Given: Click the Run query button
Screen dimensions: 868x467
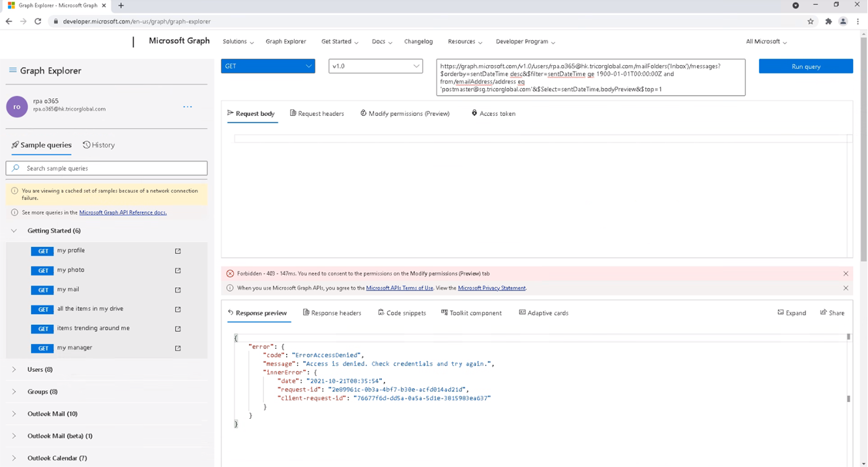Looking at the screenshot, I should (805, 66).
